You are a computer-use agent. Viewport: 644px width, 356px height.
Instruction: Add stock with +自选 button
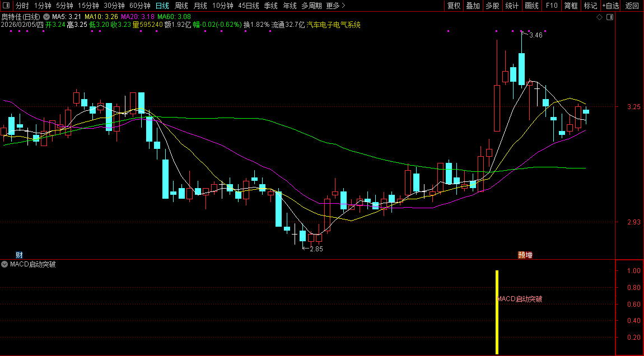[x=611, y=6]
